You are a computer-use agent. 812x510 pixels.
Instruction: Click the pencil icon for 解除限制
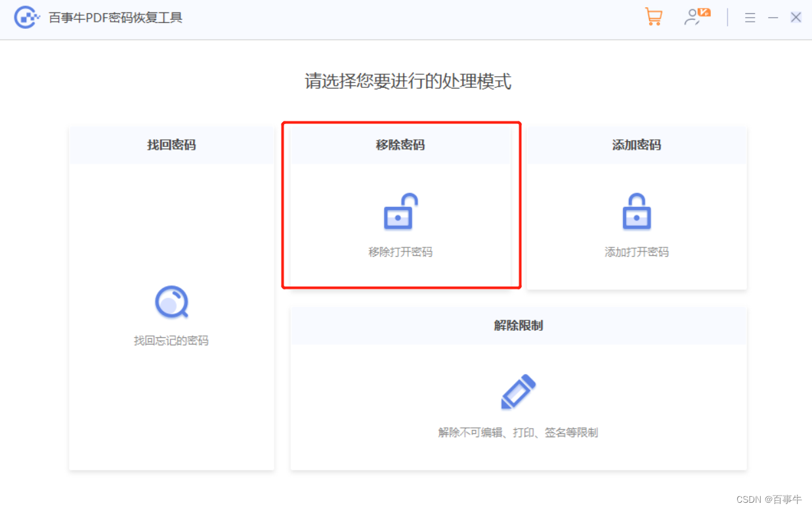tap(518, 392)
